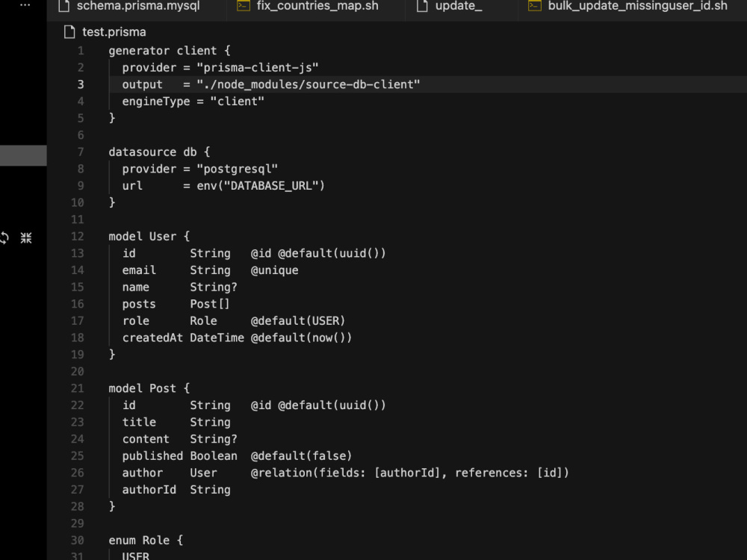This screenshot has width=747, height=560.
Task: Click the 'authorId' field name on line 27
Action: [149, 490]
